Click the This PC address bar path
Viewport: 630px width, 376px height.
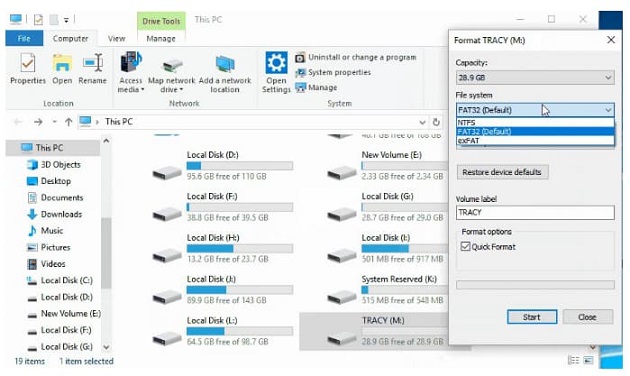[119, 122]
